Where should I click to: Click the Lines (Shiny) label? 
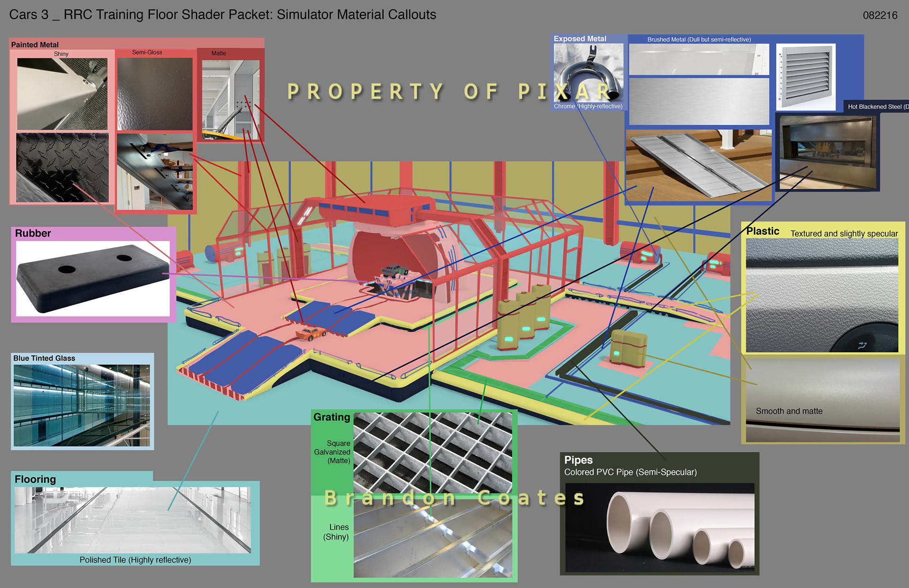pyautogui.click(x=336, y=532)
